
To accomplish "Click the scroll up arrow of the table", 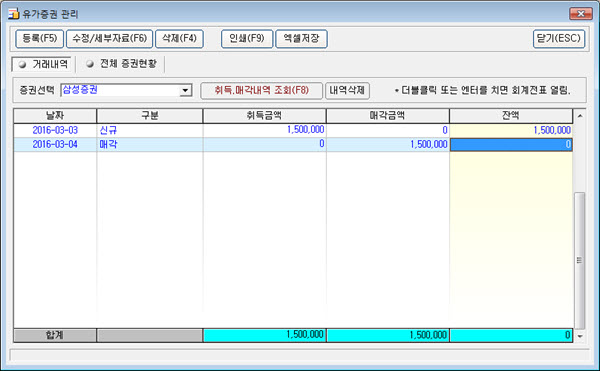I will (x=580, y=116).
